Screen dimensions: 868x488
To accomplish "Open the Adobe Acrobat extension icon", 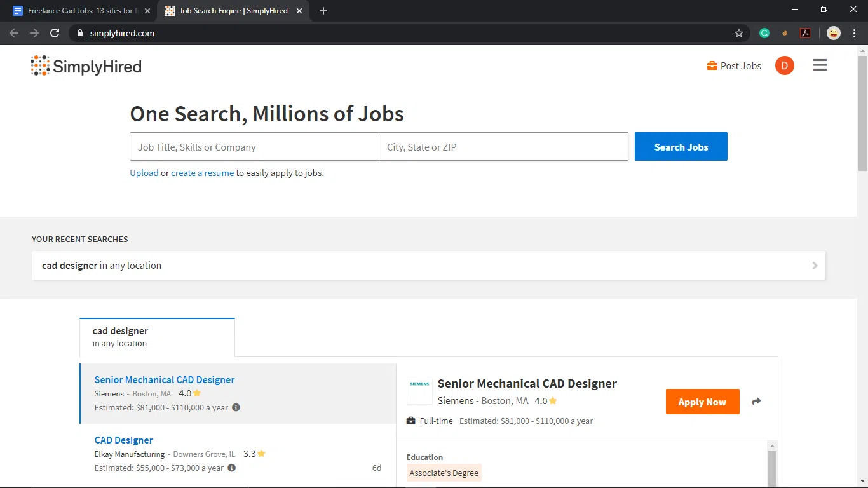I will pos(805,32).
